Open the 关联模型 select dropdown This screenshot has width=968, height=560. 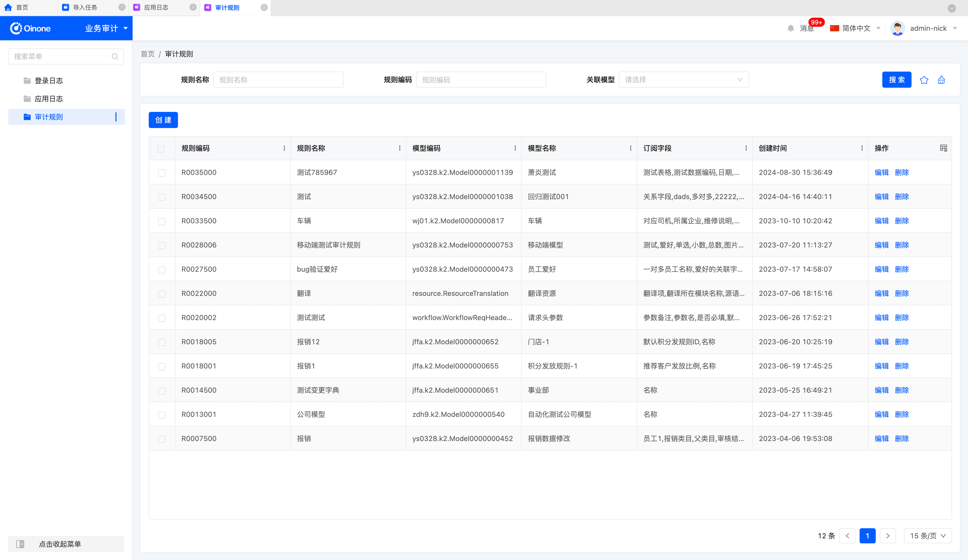tap(684, 79)
